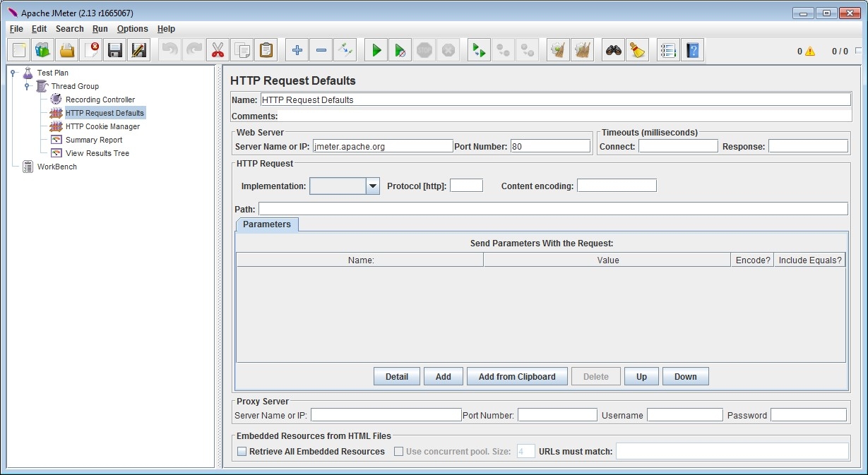
Task: Collapse the Thread Group tree node
Action: coord(28,86)
